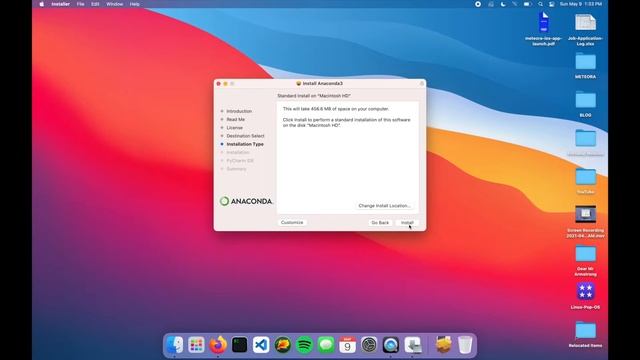Launch Firefox from the dock

click(x=218, y=345)
